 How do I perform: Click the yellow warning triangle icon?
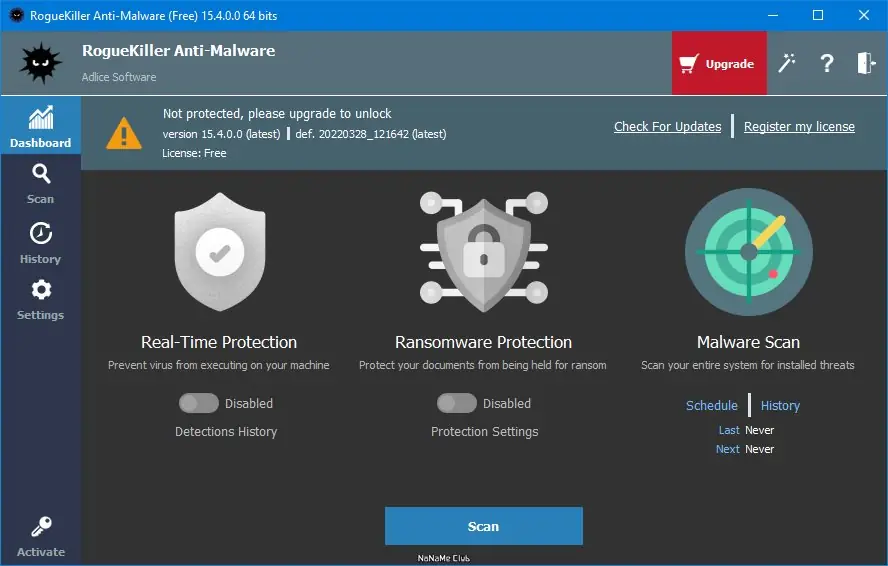pos(124,132)
